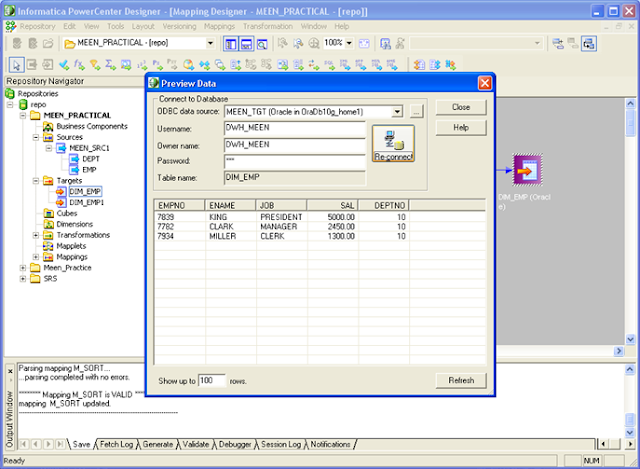Viewport: 640px width, 469px height.
Task: Click the Joiner transformation icon
Action: pos(204,64)
